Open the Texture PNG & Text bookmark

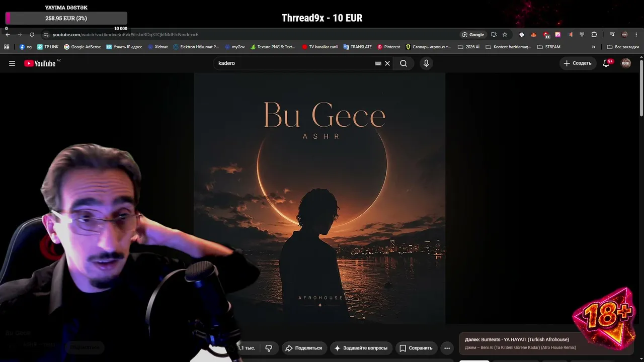pos(273,47)
